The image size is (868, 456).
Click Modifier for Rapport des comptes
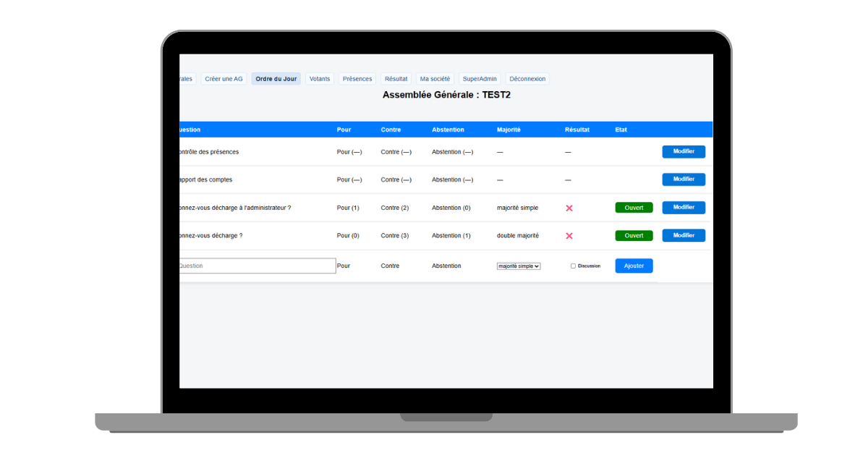684,180
